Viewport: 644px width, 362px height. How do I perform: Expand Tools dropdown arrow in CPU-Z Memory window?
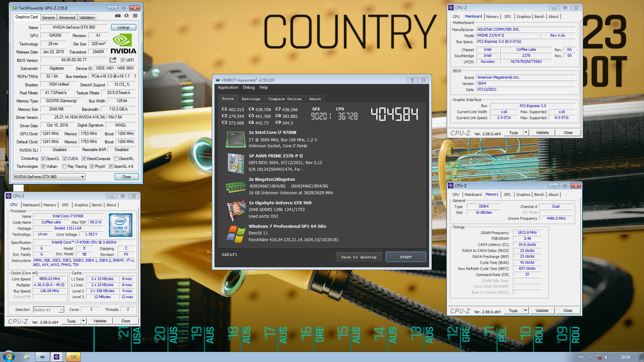(x=526, y=311)
